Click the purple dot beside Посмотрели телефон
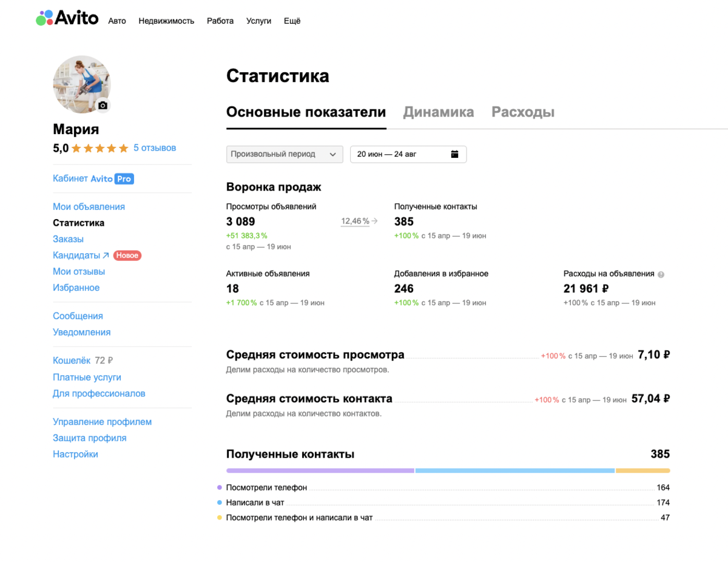This screenshot has width=728, height=562. pos(219,487)
